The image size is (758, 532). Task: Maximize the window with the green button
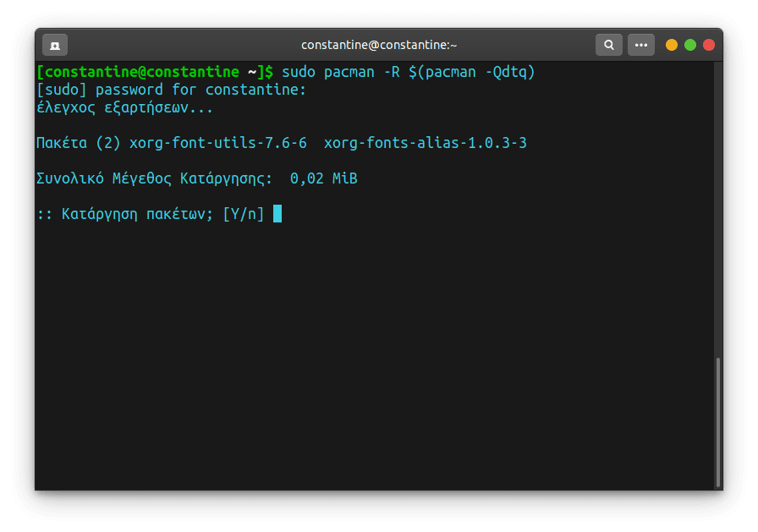(x=690, y=45)
